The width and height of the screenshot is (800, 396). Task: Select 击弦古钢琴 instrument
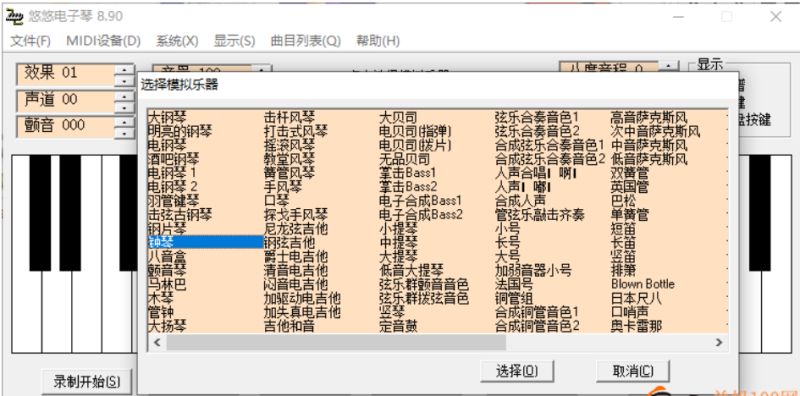tap(180, 214)
